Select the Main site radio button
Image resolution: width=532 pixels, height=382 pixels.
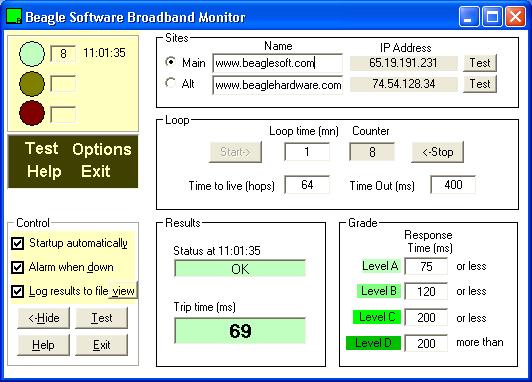click(x=170, y=62)
